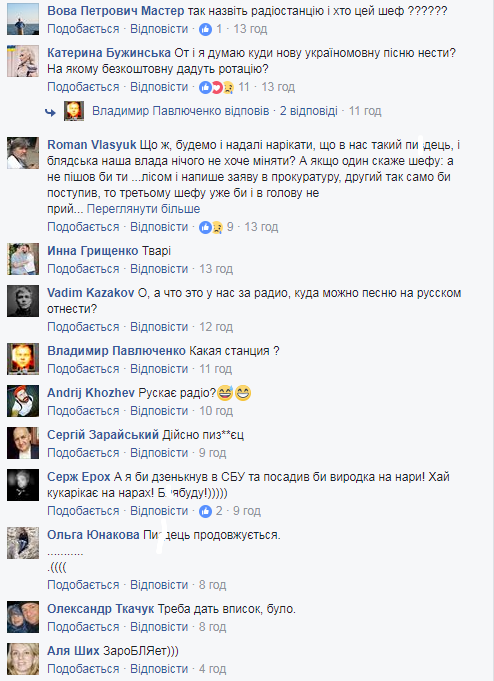Image resolution: width=494 pixels, height=681 pixels.
Task: Expand Roman Vlasyuk comment with Переглянути більше
Action: (x=143, y=209)
